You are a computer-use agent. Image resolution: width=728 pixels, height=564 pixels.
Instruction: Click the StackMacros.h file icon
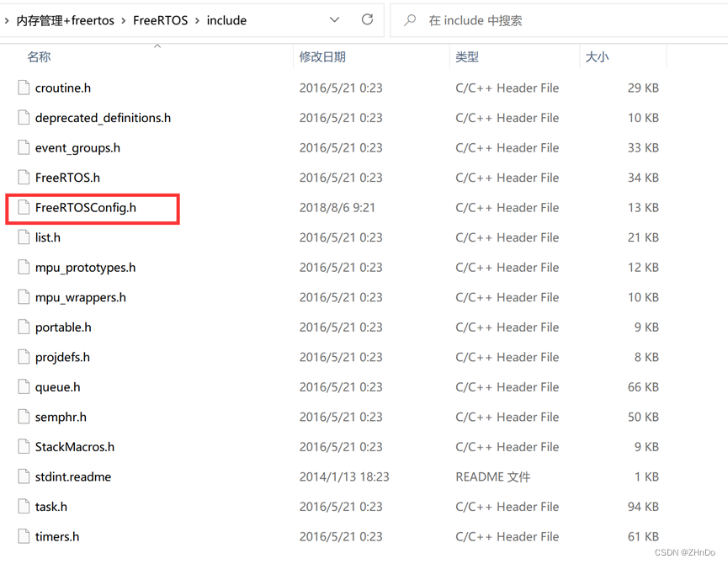point(24,446)
